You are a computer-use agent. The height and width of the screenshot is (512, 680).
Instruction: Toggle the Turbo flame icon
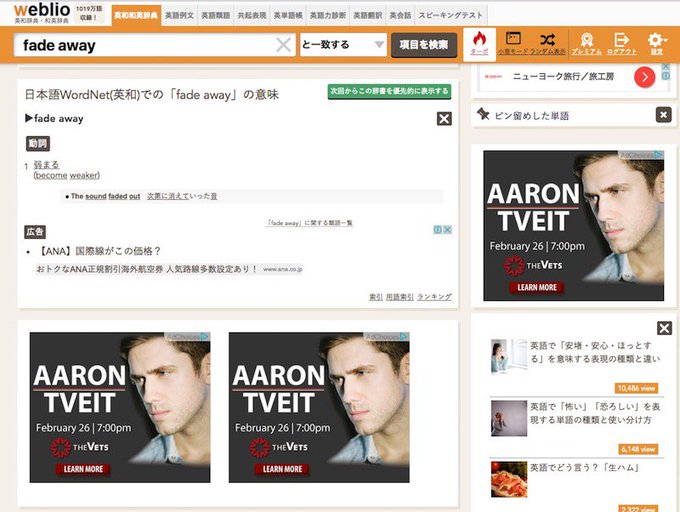(x=479, y=44)
